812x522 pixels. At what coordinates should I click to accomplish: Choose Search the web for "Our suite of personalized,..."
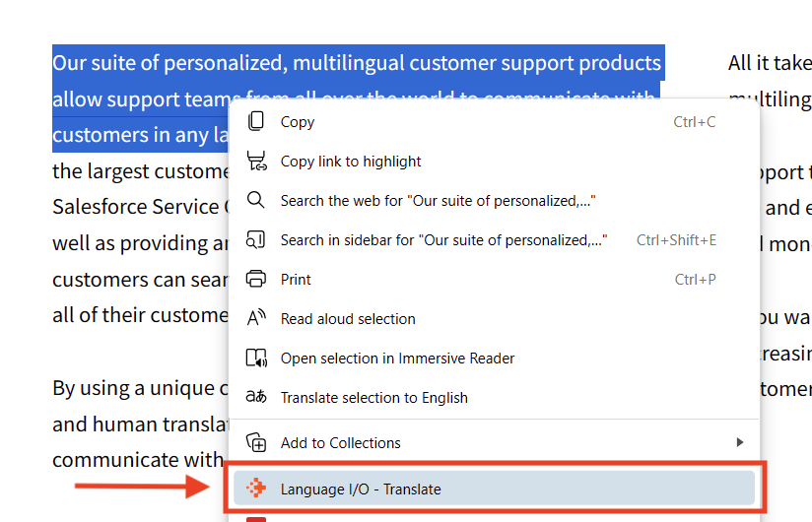[x=494, y=201]
